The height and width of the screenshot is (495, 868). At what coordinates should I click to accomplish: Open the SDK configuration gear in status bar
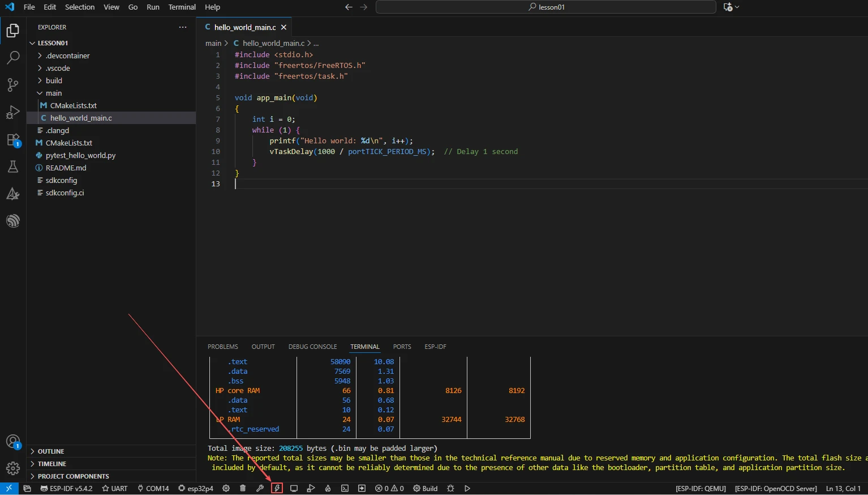(x=226, y=488)
